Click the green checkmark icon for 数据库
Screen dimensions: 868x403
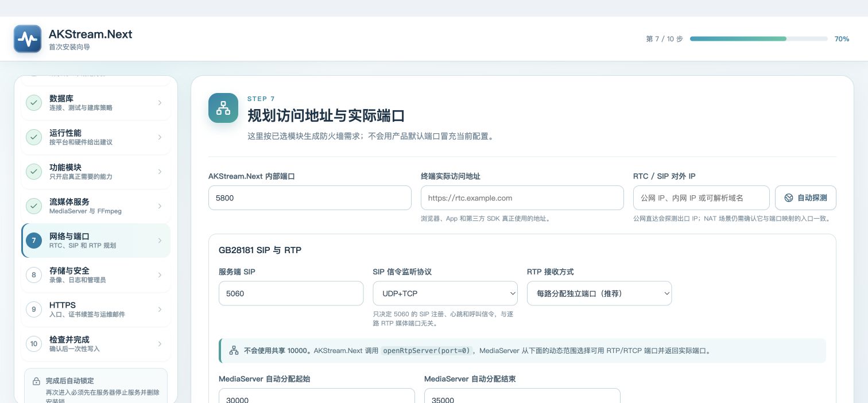tap(34, 103)
